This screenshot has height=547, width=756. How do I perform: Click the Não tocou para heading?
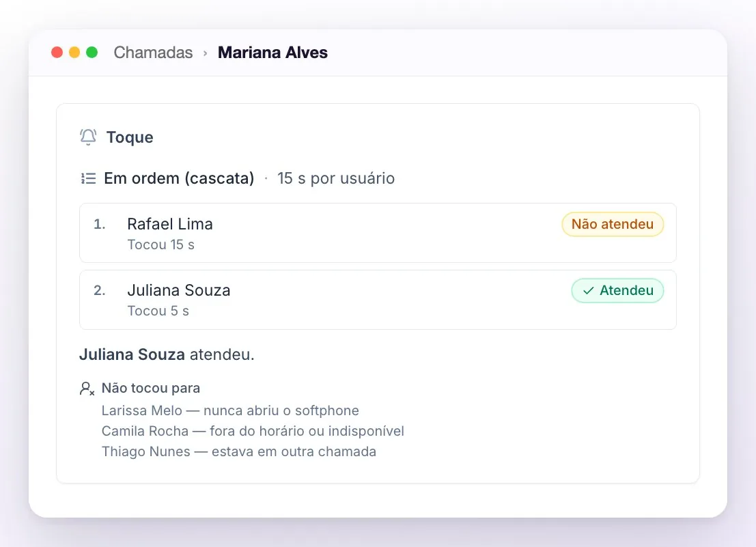click(x=150, y=388)
